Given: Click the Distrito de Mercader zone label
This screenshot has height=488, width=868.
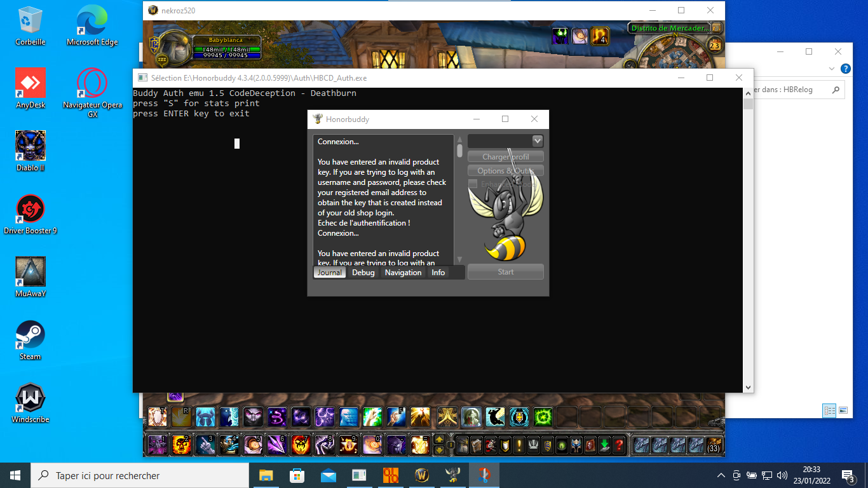Looking at the screenshot, I should 670,28.
